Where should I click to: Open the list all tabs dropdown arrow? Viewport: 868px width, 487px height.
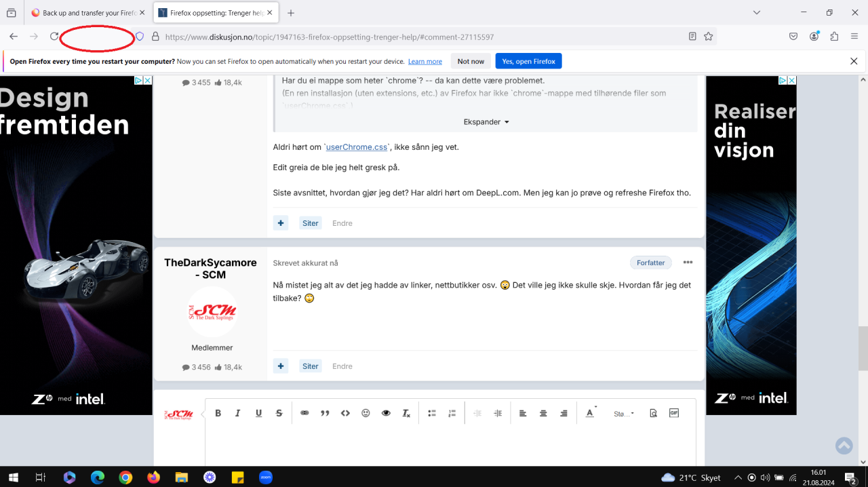pyautogui.click(x=757, y=13)
